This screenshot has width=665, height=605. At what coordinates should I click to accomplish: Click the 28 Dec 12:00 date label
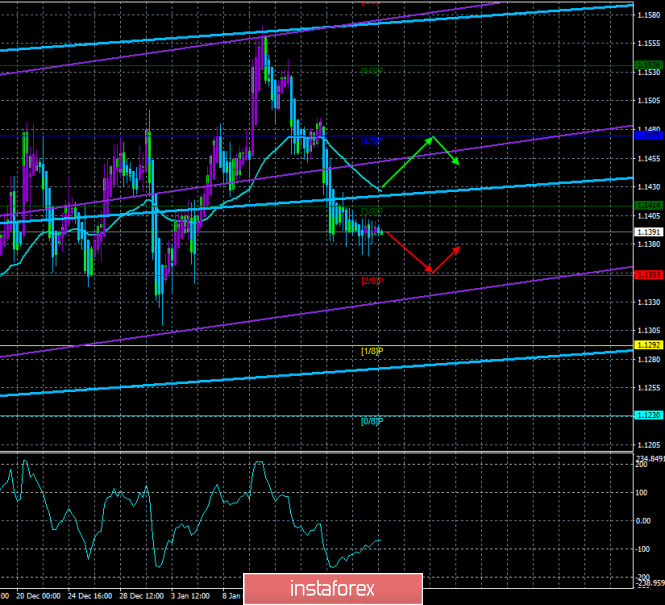(142, 596)
